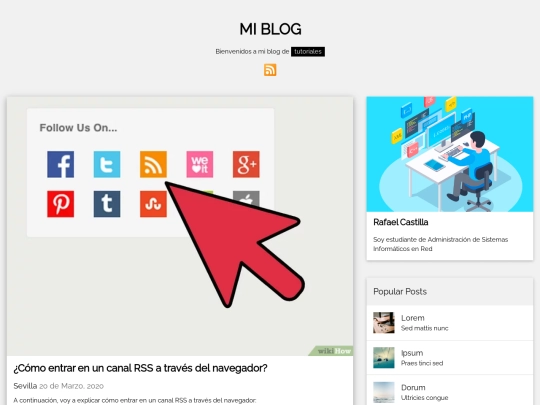Click the Google Plus red icon
This screenshot has height=405, width=540.
click(246, 164)
